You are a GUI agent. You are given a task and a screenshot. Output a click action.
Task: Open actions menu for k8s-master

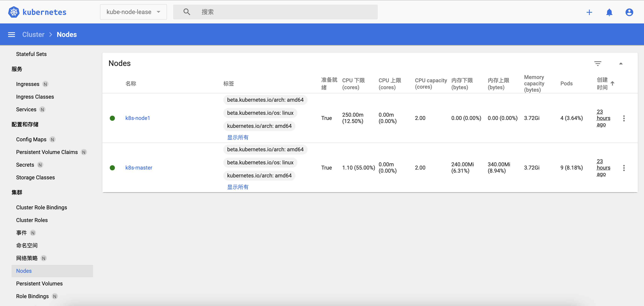(x=624, y=168)
